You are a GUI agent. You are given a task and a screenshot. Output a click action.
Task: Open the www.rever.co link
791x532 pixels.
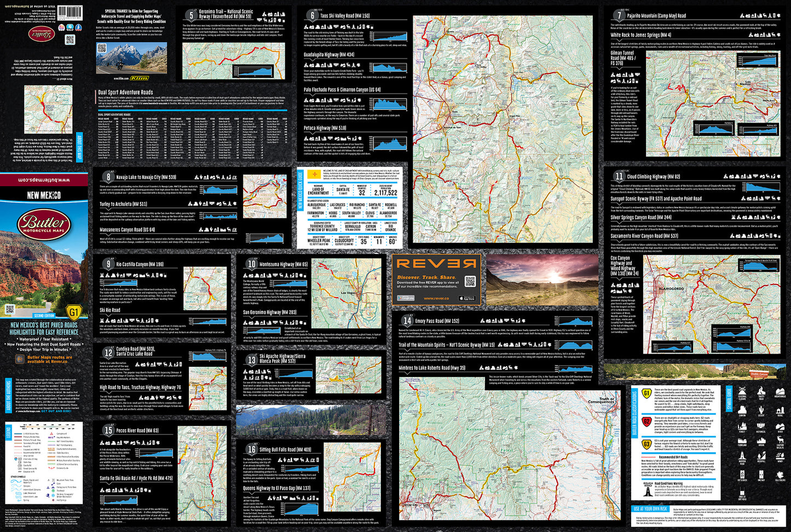pos(436,298)
